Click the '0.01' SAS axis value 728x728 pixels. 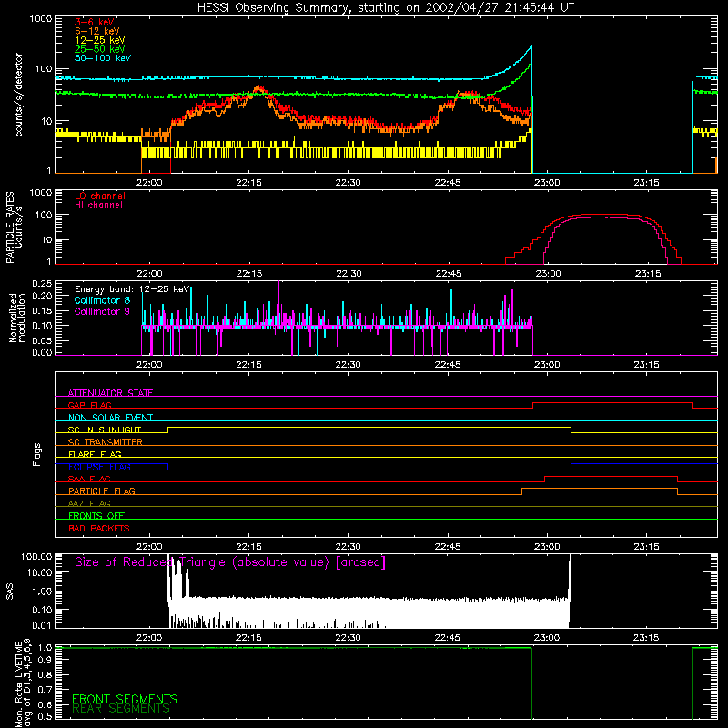[x=42, y=625]
